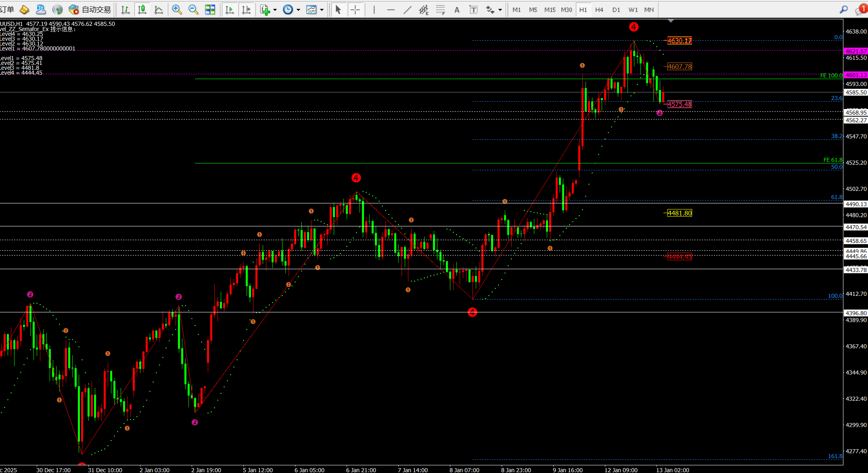Click the 4481.80 yellow price label
Viewport: 868px width, 473px height.
[x=680, y=213]
